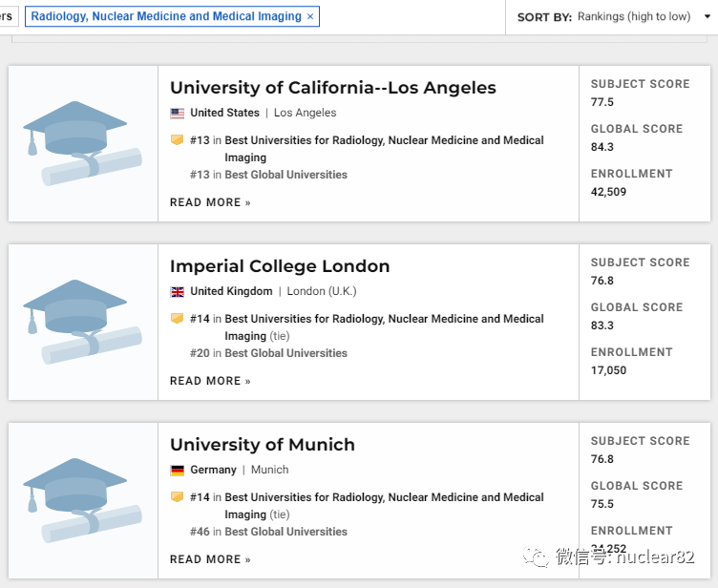Screen dimensions: 718x588
Task: Remove the Radiology filter tag via its x
Action: click(x=310, y=17)
